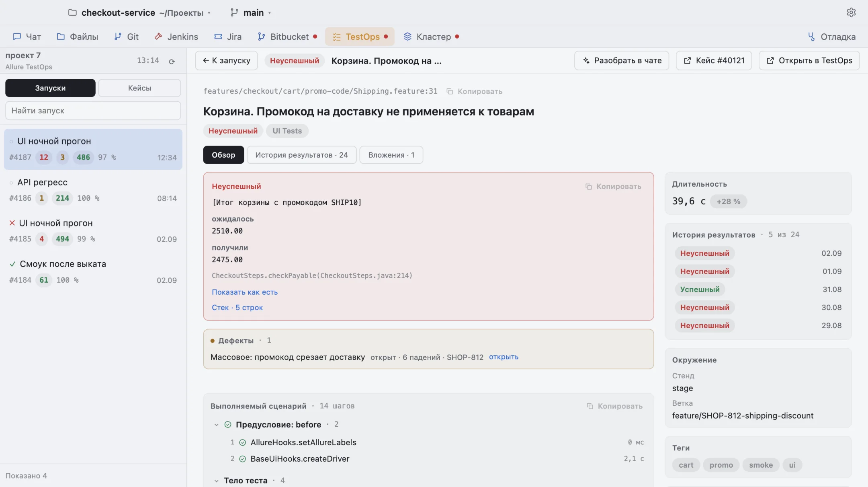Collapse the Тело теста section

click(217, 481)
